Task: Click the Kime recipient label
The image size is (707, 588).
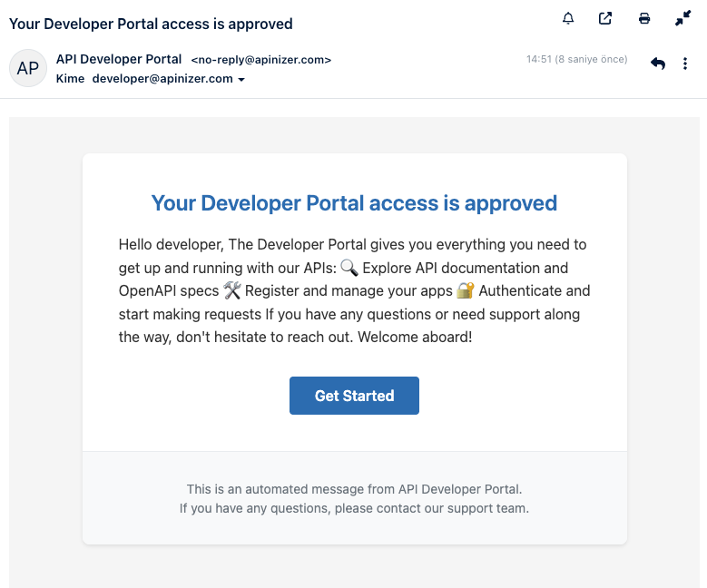Action: pos(70,79)
